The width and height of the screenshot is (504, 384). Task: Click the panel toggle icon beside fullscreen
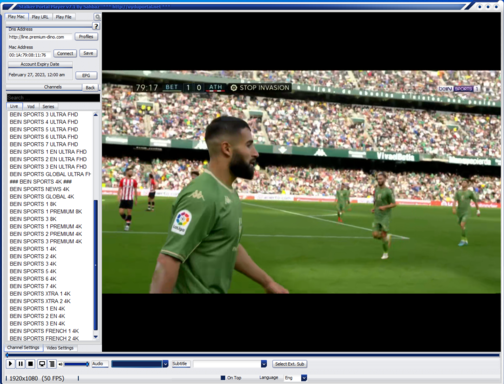[52, 364]
